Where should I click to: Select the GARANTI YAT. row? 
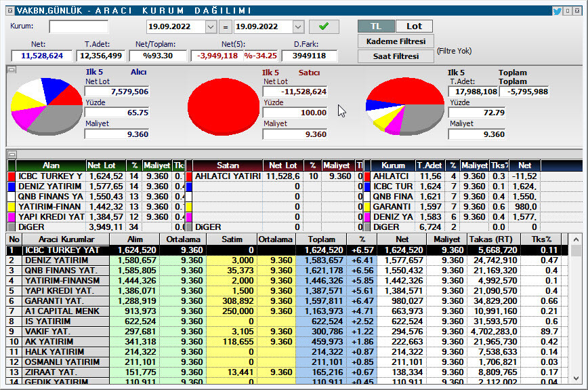[x=287, y=301]
